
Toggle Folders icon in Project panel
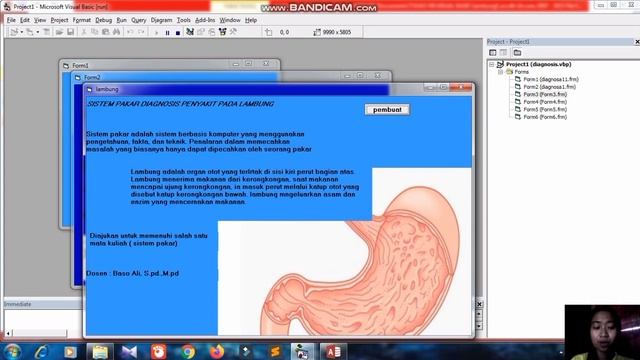517,52
